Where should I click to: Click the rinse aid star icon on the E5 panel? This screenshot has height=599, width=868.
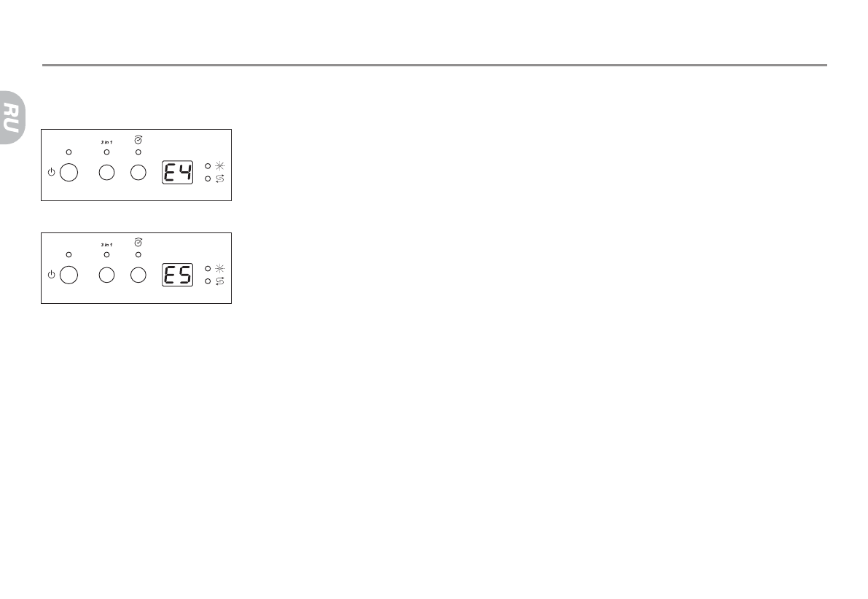(x=220, y=269)
